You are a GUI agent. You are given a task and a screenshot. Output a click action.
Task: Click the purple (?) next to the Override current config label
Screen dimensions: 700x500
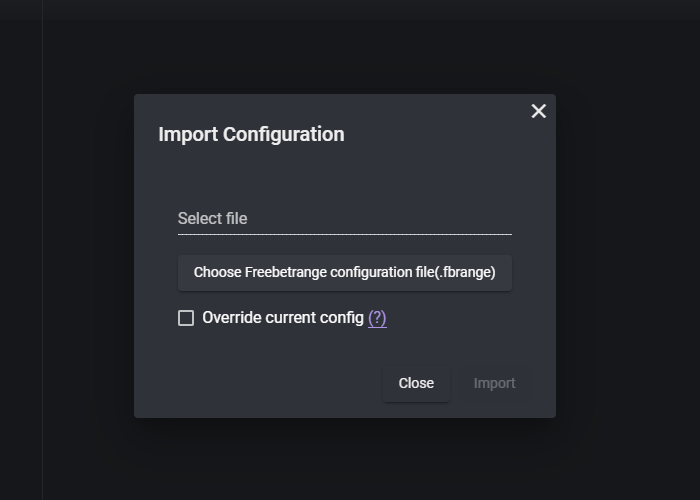tap(377, 318)
